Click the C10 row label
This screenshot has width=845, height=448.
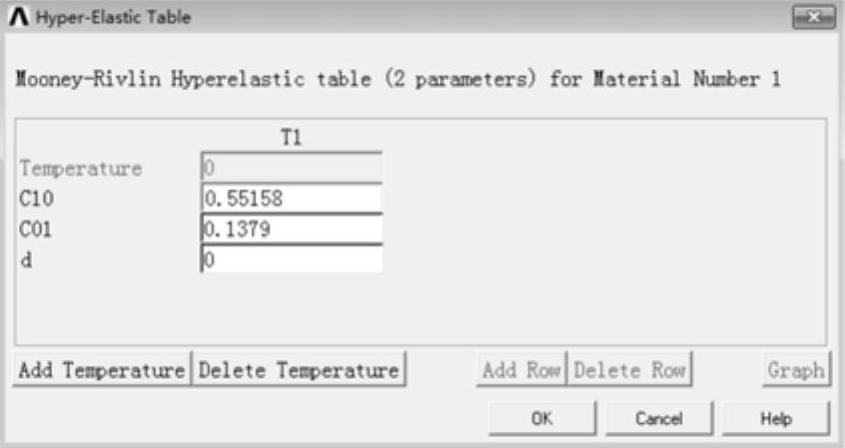point(37,199)
